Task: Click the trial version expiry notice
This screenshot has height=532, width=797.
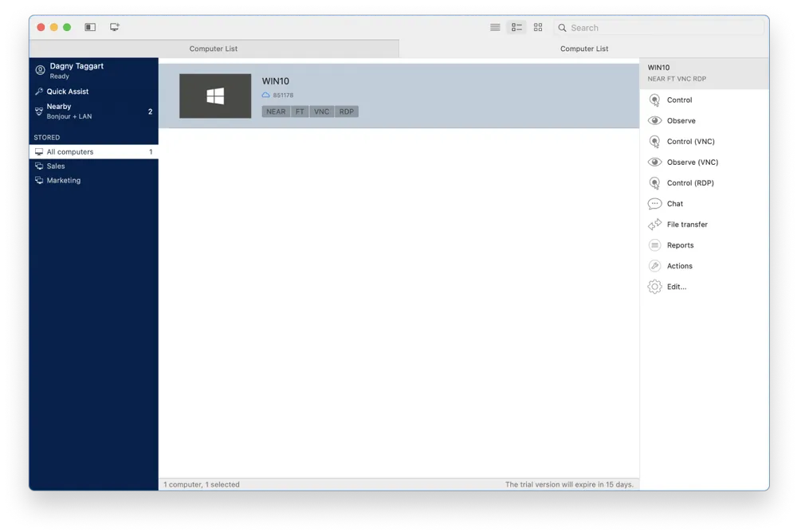Action: click(569, 485)
